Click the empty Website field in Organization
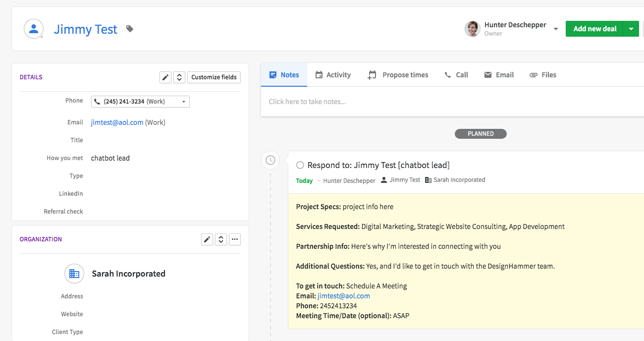 [x=165, y=314]
